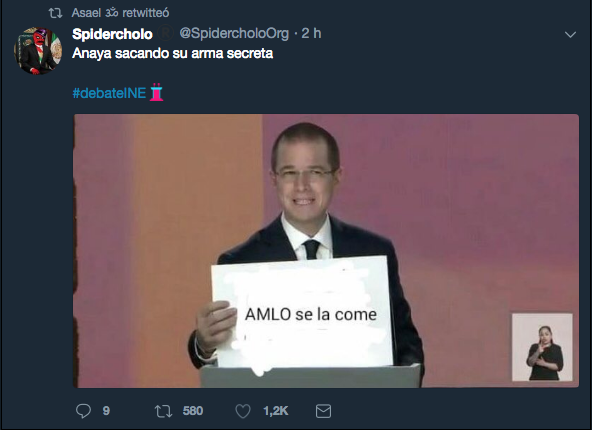Click the retweeted arrows icon beside Asael

56,13
